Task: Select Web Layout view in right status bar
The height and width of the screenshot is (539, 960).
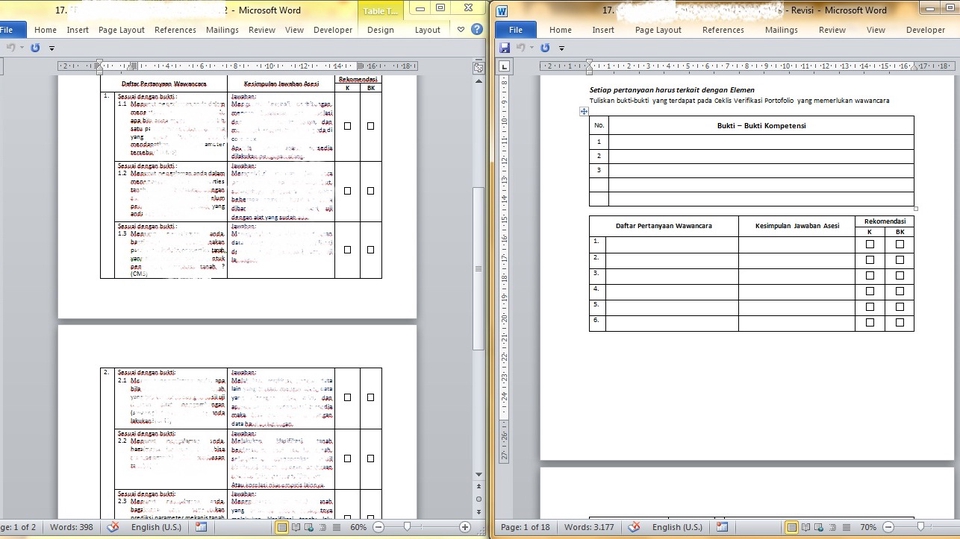Action: [819, 527]
